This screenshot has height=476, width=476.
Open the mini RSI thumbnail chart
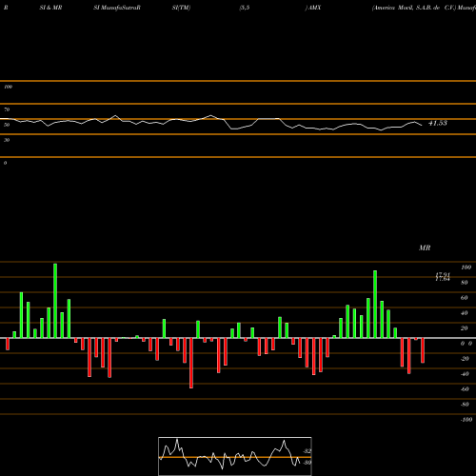[235, 456]
